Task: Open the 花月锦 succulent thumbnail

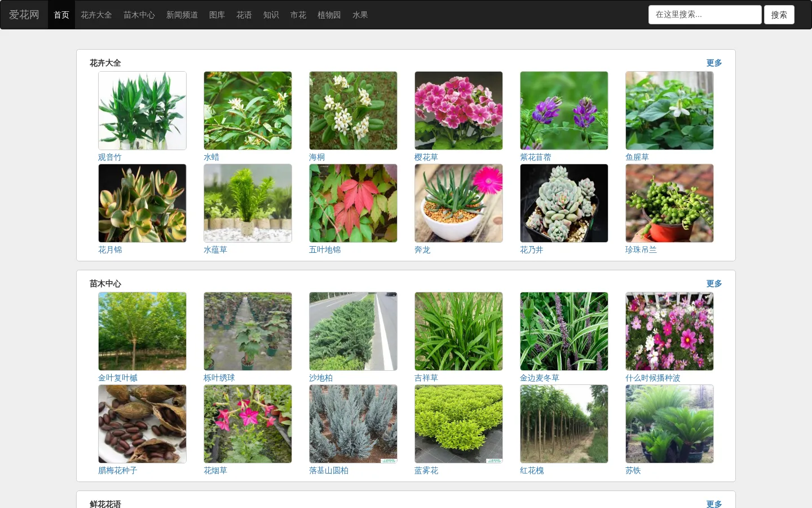Action: (142, 203)
